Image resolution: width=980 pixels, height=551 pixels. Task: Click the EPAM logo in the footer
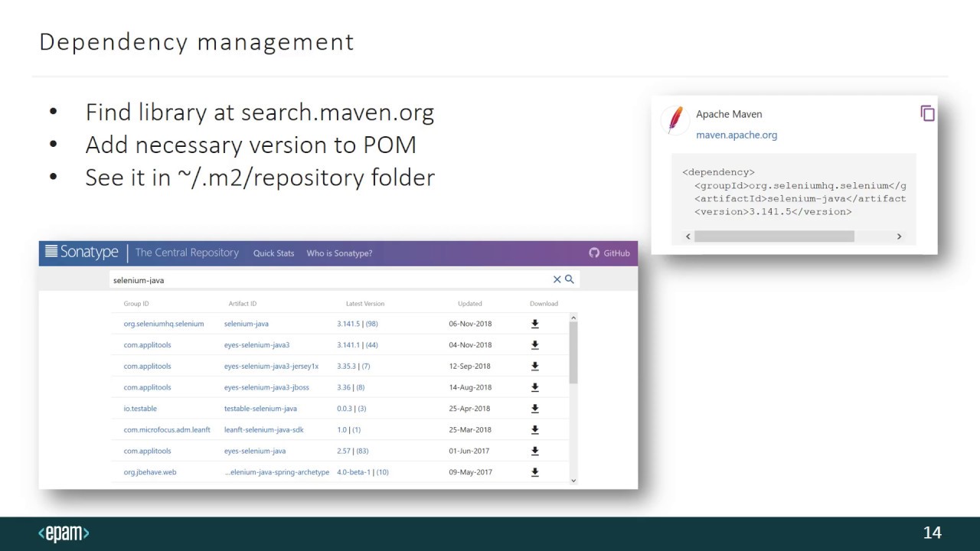click(x=64, y=533)
